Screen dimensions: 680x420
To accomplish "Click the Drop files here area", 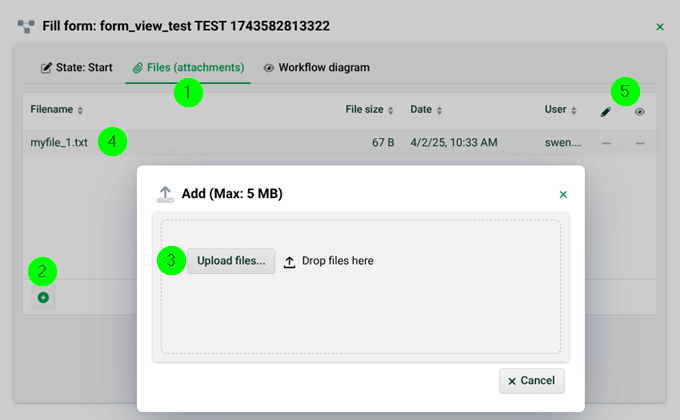I will tap(361, 286).
